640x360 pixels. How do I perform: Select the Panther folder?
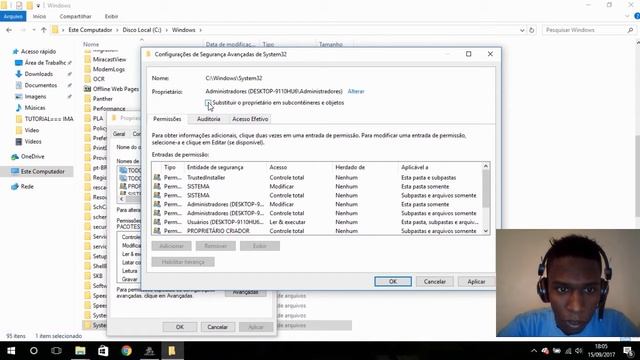pyautogui.click(x=102, y=99)
